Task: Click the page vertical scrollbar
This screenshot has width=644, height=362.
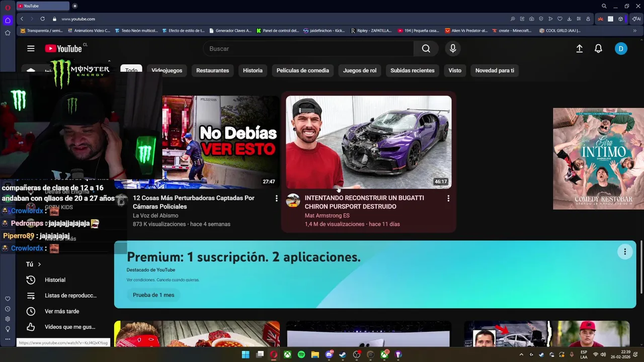Action: 641,267
